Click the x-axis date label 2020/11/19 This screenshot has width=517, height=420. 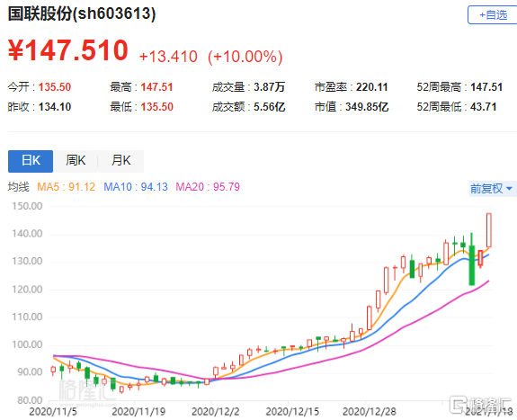[x=138, y=412]
